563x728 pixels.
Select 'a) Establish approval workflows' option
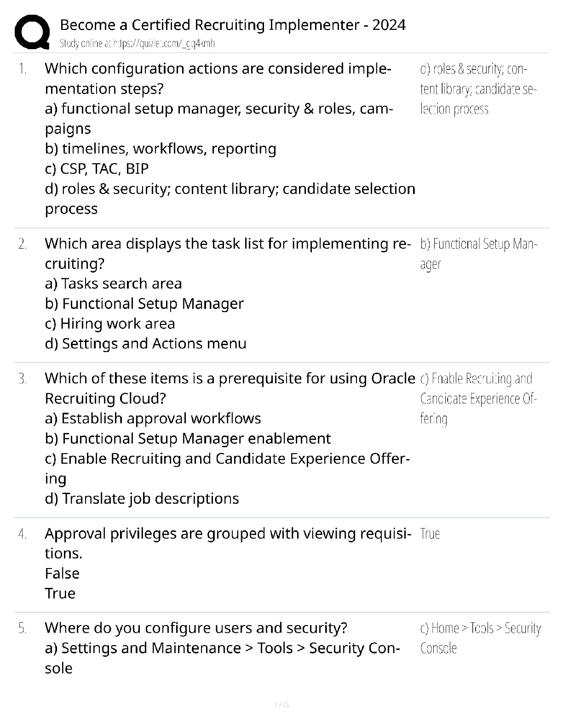tap(153, 419)
